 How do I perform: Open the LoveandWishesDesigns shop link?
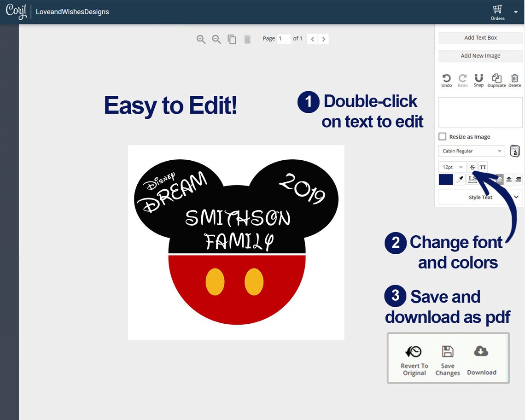72,12
